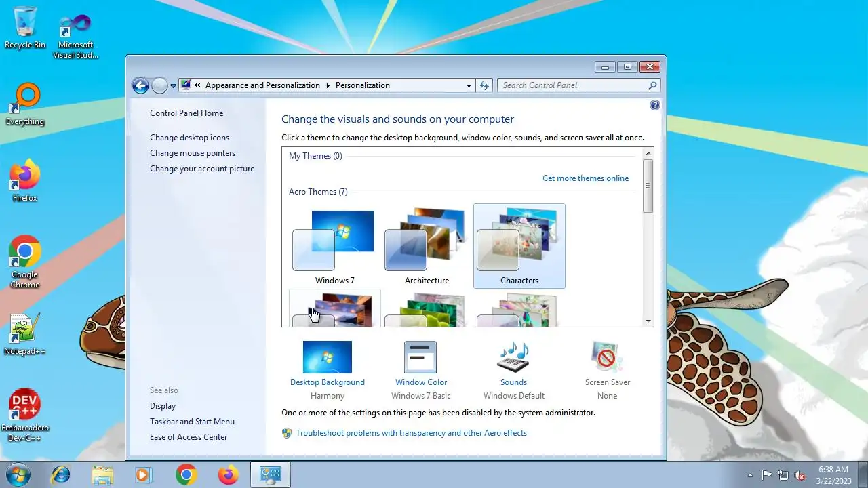Screen dimensions: 868x488
Task: Open Taskbar and Start Menu link
Action: coord(192,422)
